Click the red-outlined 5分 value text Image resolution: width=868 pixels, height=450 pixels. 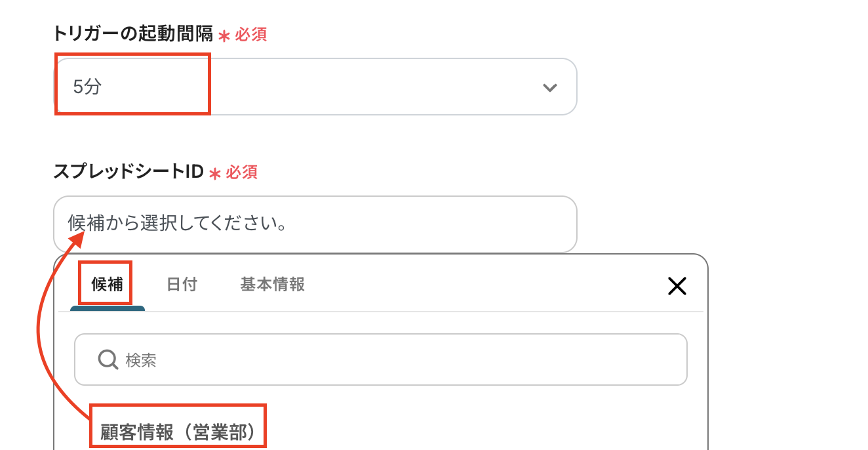coord(87,87)
